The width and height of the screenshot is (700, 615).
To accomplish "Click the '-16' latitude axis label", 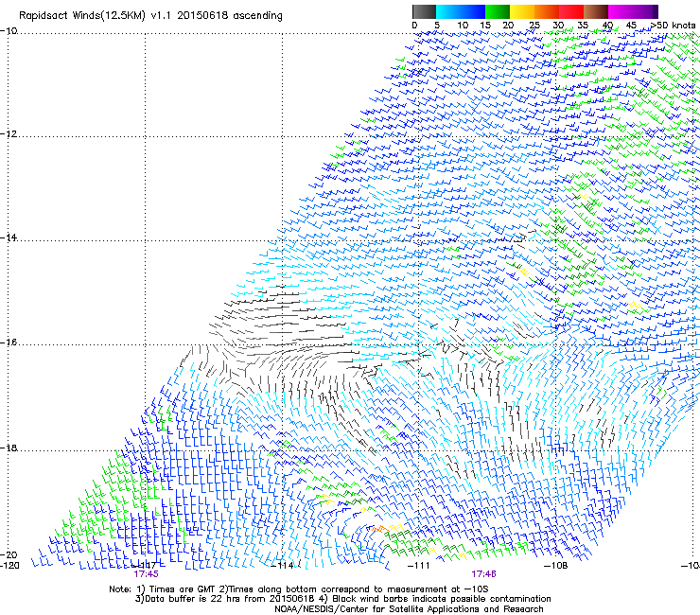I will [x=9, y=343].
